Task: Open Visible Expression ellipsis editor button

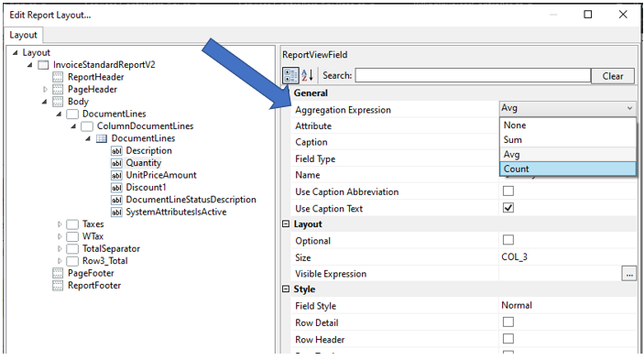Action: (628, 274)
